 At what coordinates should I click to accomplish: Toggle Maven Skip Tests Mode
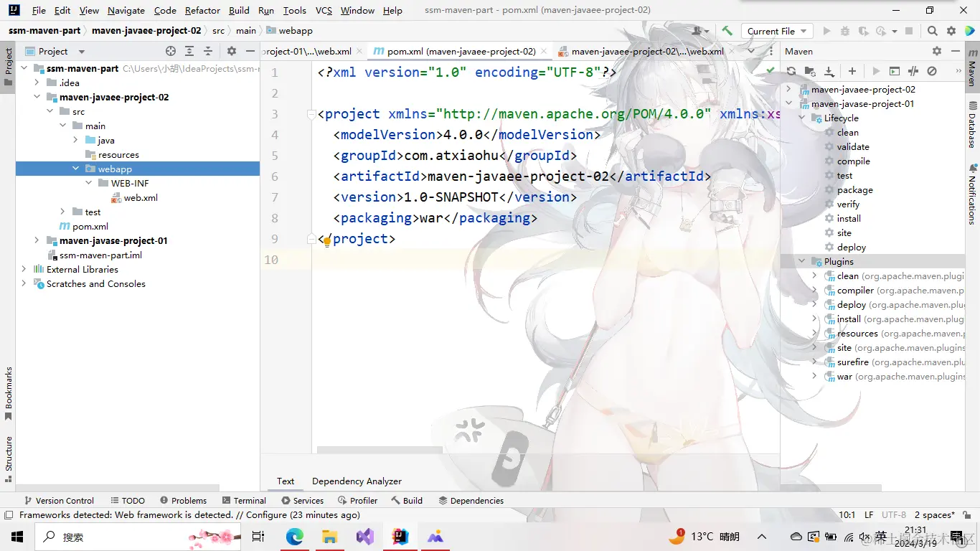point(932,71)
